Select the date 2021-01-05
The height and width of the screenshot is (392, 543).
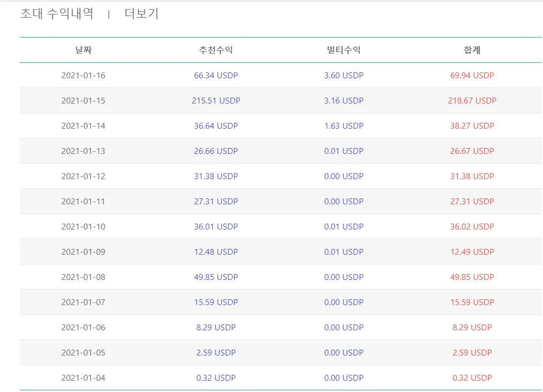tap(84, 353)
